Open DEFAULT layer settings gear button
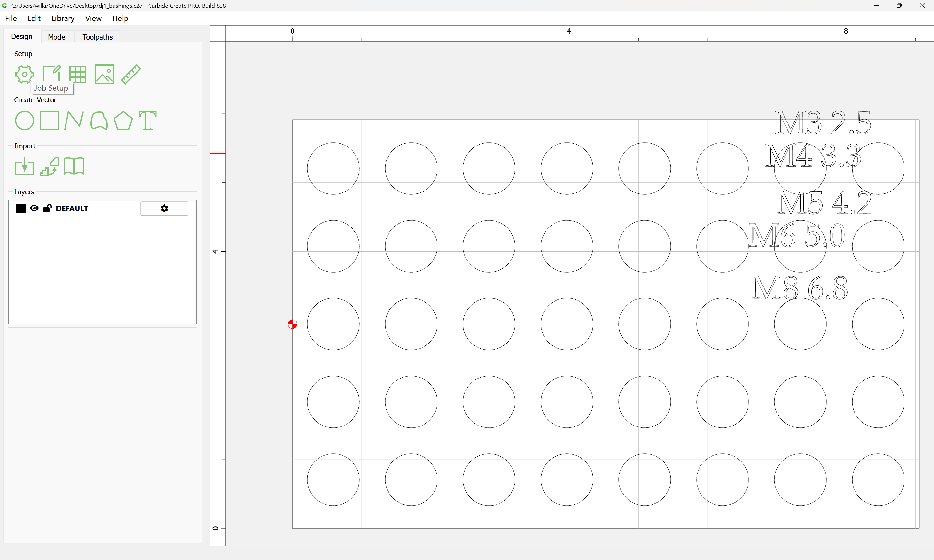The width and height of the screenshot is (934, 560). coord(164,208)
